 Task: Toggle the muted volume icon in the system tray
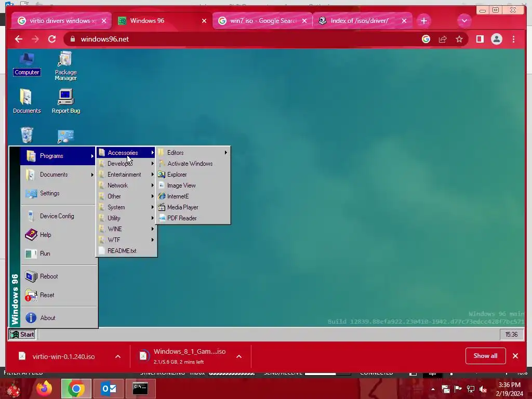point(483,389)
